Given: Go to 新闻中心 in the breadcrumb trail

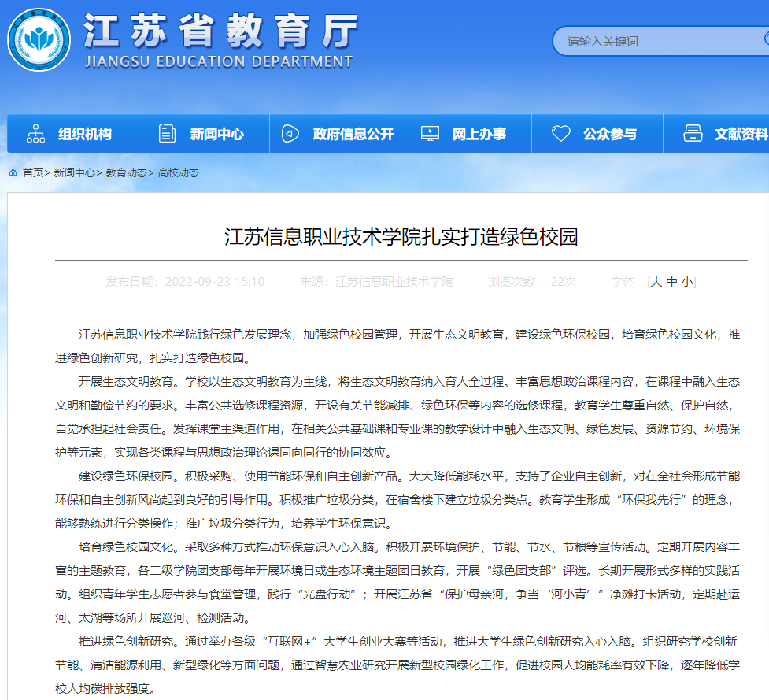Looking at the screenshot, I should tap(75, 172).
